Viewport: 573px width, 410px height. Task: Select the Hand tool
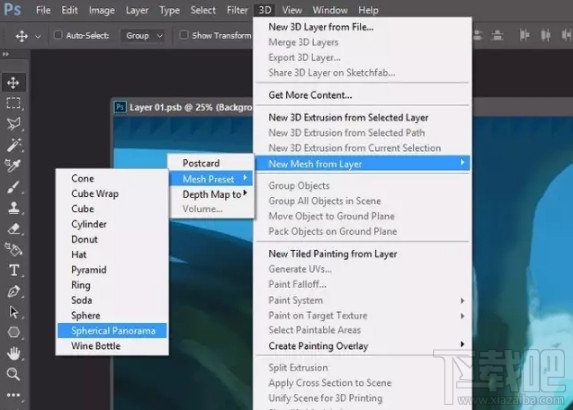click(14, 353)
